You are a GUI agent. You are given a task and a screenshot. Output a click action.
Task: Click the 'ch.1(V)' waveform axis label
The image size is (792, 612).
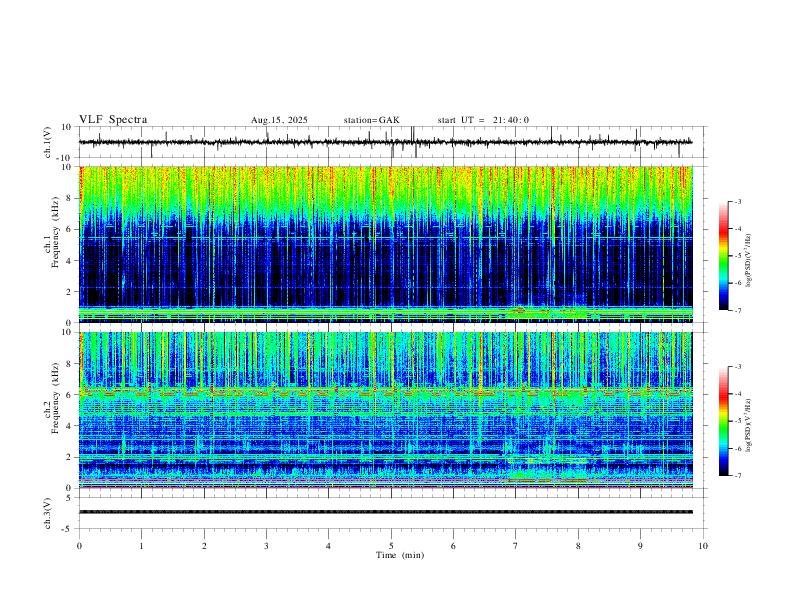pyautogui.click(x=48, y=142)
